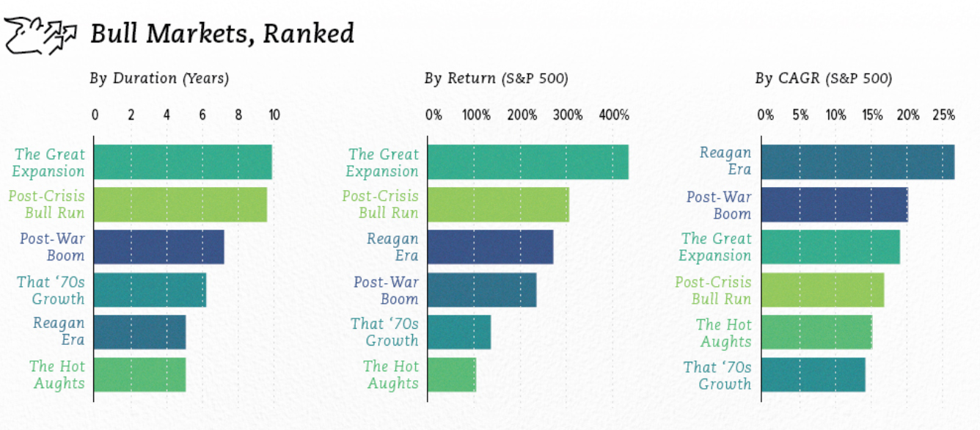Click The Great Expansion bar in Duration chart
This screenshot has width=980, height=430.
(x=183, y=162)
